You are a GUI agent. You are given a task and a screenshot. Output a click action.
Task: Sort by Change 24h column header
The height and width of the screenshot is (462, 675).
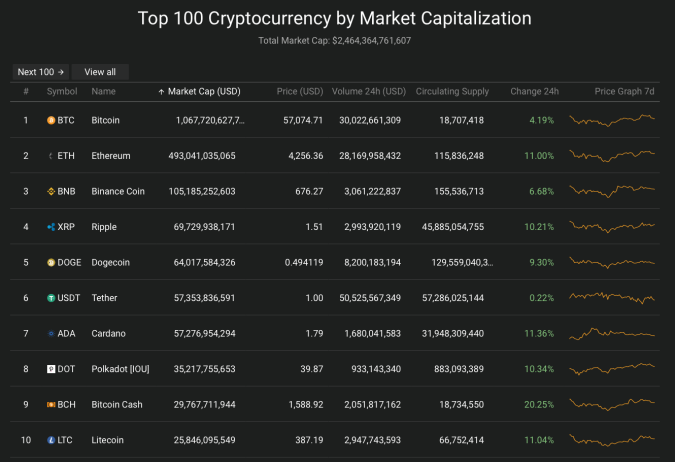click(534, 91)
